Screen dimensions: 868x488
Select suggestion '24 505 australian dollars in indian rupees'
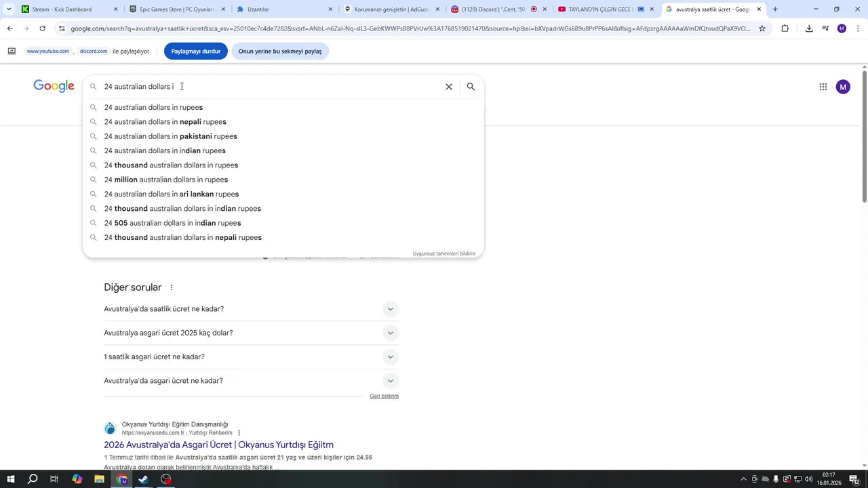pyautogui.click(x=283, y=223)
